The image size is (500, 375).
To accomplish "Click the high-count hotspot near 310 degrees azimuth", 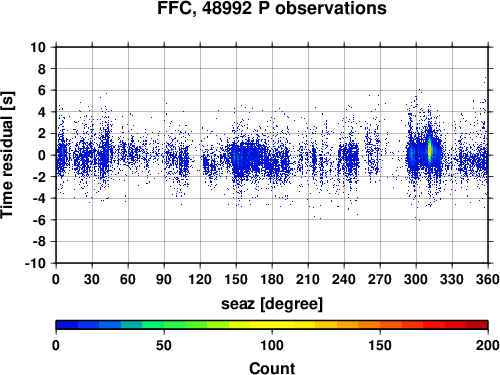I will click(x=430, y=151).
